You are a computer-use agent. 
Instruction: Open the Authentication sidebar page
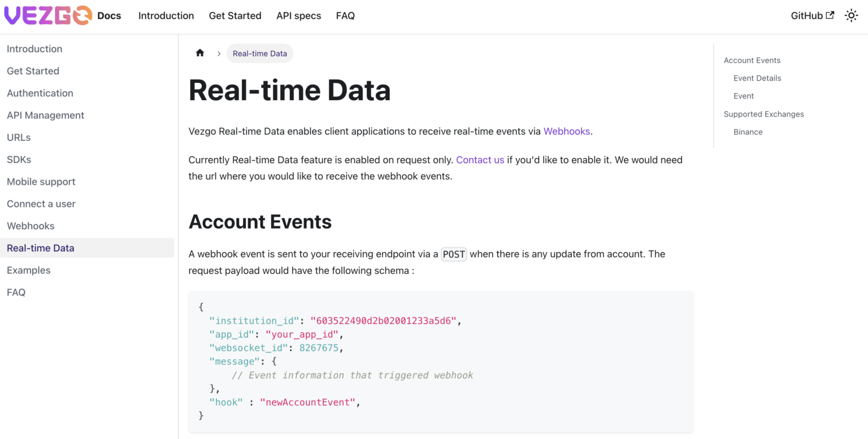pyautogui.click(x=40, y=93)
